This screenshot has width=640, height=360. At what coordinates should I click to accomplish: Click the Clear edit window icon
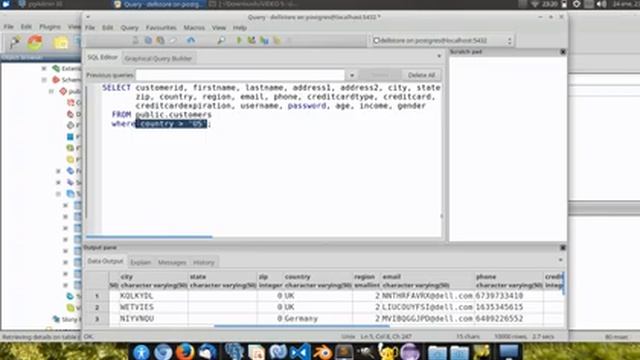coord(173,40)
